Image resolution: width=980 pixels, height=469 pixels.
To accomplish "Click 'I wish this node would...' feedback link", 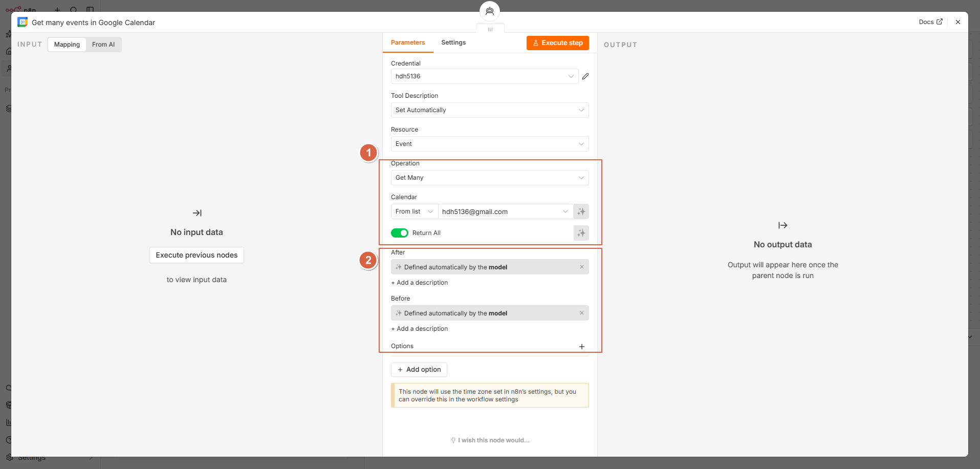I will click(x=490, y=440).
